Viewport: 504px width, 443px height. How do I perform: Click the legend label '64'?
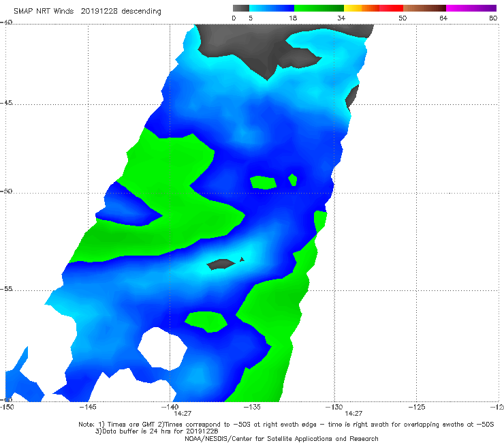pos(443,18)
